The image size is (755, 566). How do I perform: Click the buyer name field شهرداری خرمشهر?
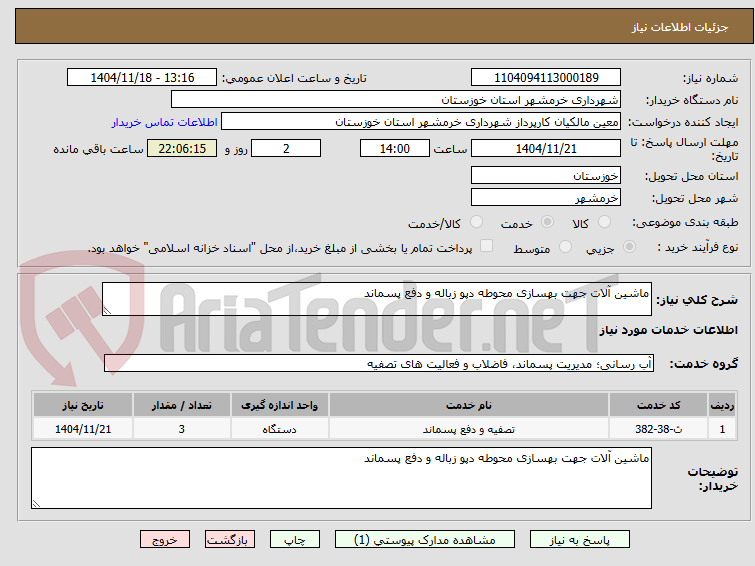tap(396, 100)
